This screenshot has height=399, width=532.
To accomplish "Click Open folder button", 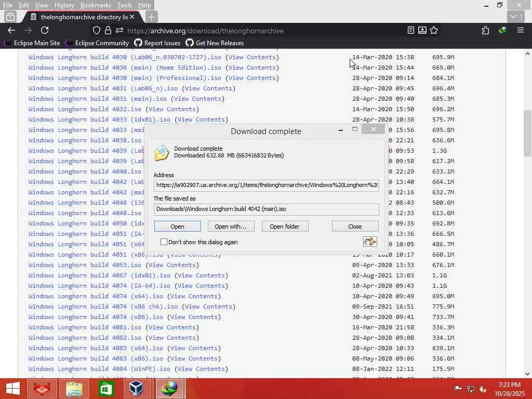I will (285, 227).
